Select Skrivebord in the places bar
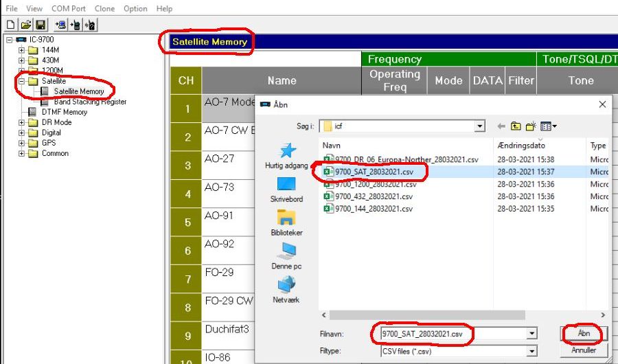The image size is (618, 364). (x=286, y=190)
